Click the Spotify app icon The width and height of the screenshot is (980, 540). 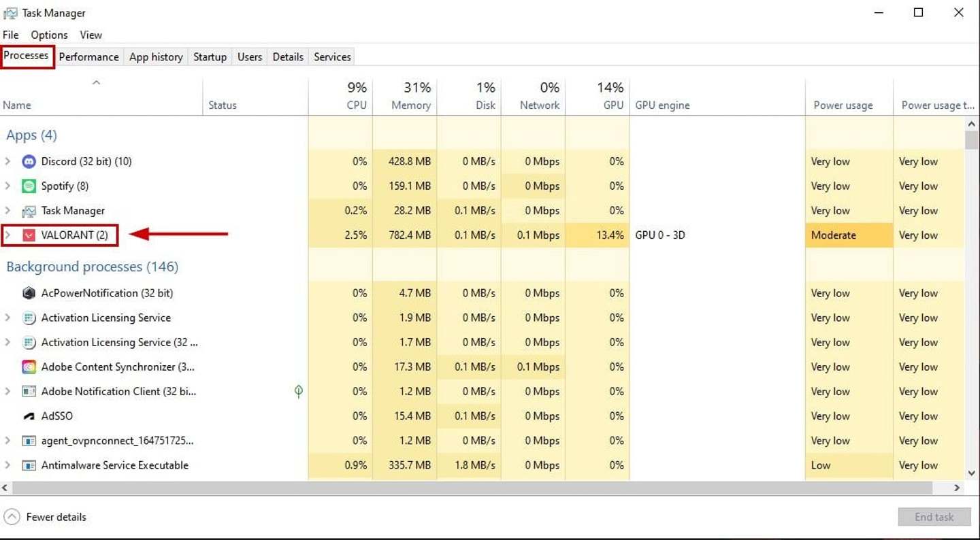pyautogui.click(x=27, y=186)
